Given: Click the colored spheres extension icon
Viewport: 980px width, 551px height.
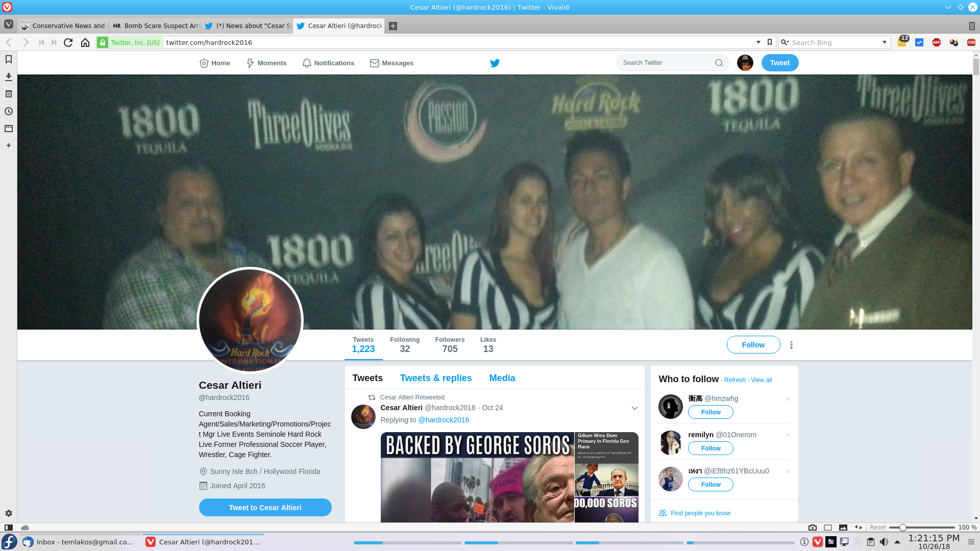Looking at the screenshot, I should click(954, 43).
